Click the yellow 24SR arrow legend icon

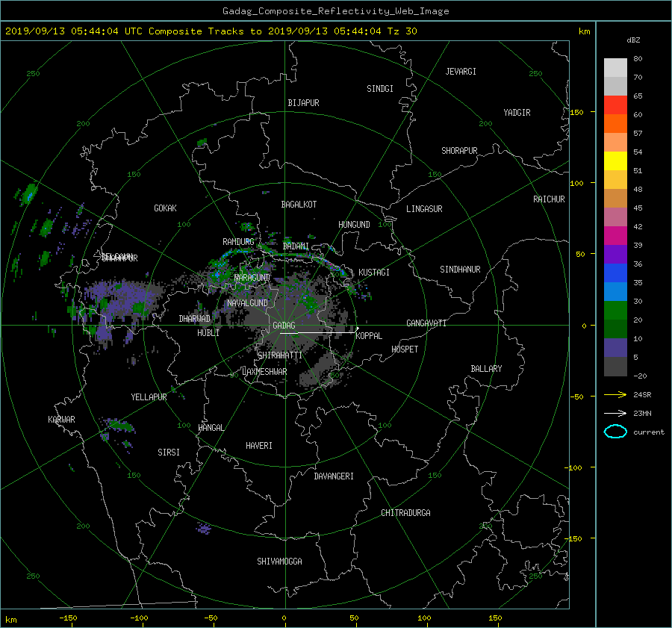615,394
